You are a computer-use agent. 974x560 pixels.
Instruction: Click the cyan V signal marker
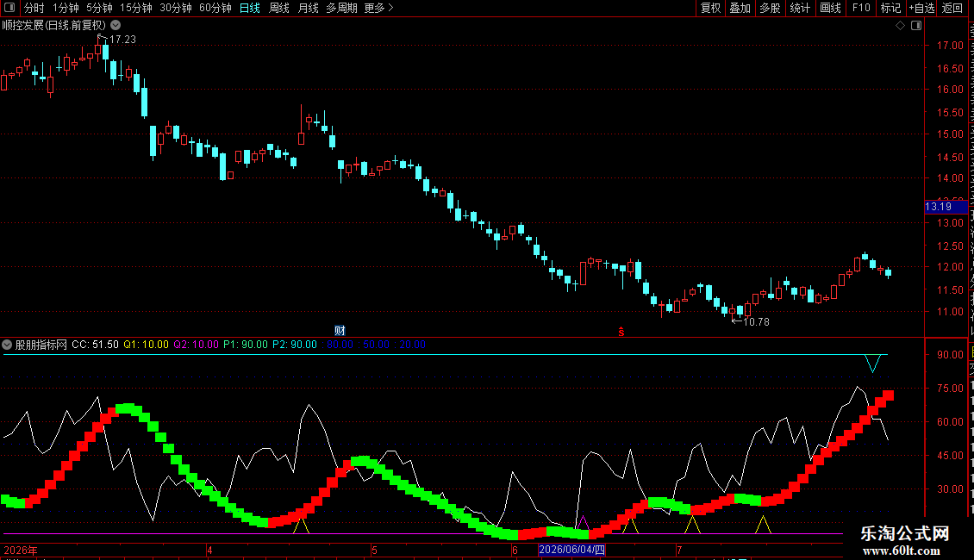[x=873, y=364]
